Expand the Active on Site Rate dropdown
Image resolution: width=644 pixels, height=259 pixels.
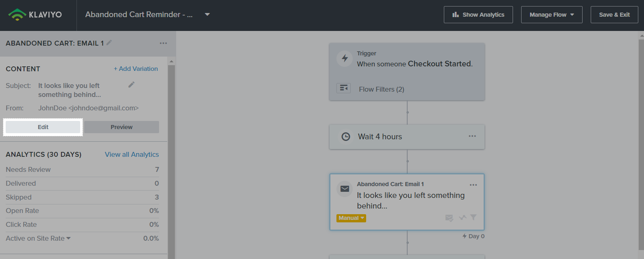(x=68, y=238)
